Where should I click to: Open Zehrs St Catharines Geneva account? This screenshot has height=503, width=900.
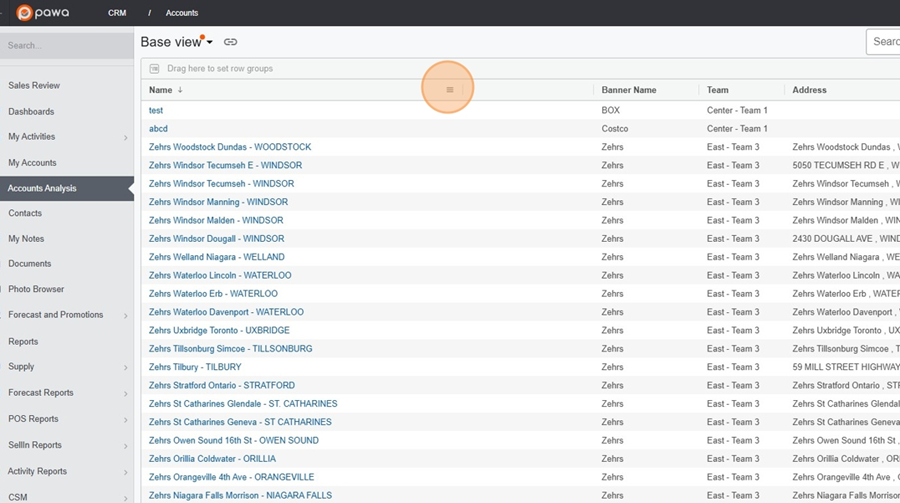tap(240, 422)
